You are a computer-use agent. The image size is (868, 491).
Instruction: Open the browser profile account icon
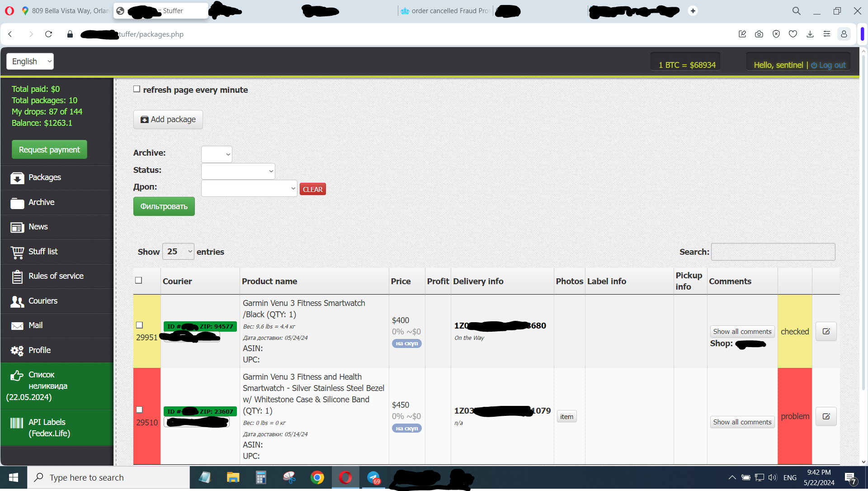tap(844, 34)
